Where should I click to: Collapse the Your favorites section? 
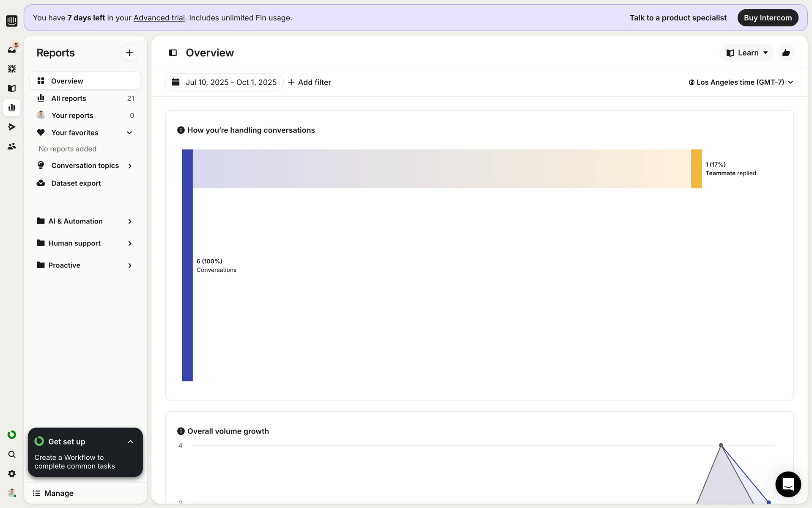tap(129, 133)
